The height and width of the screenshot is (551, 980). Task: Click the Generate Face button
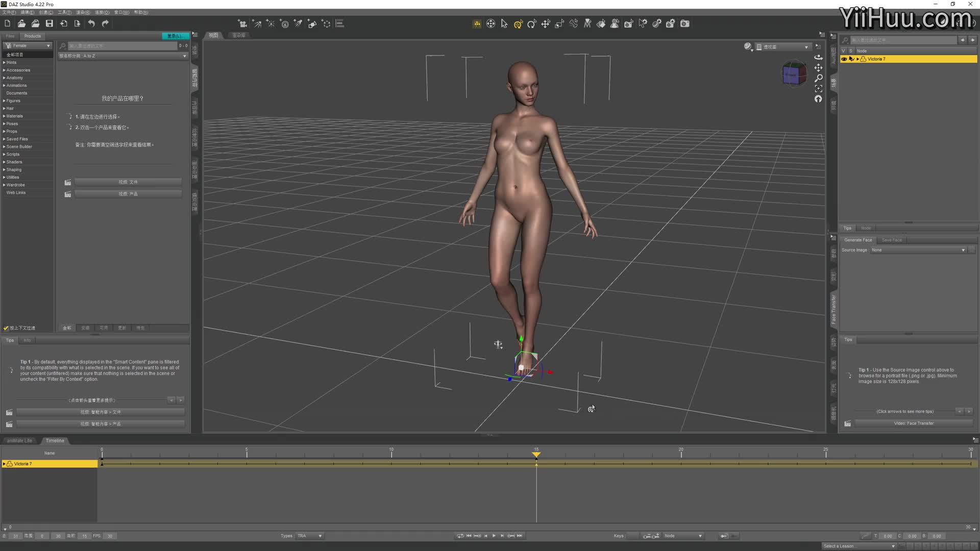[x=858, y=240]
